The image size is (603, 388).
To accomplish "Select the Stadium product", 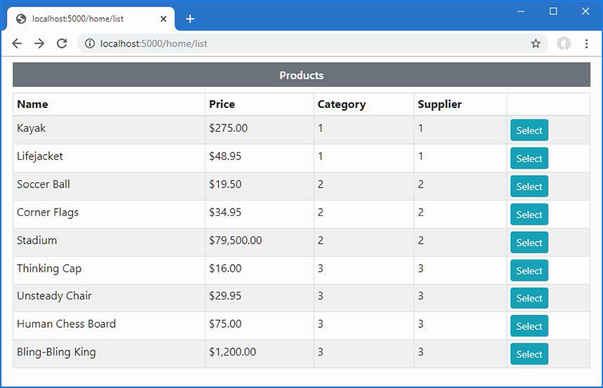I will point(529,243).
